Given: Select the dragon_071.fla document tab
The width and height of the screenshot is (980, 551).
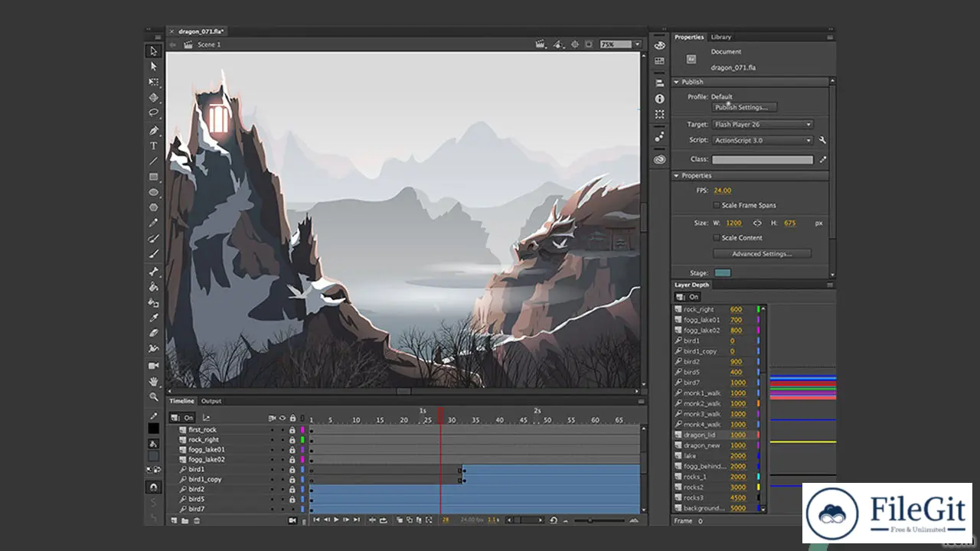Looking at the screenshot, I should [x=201, y=31].
